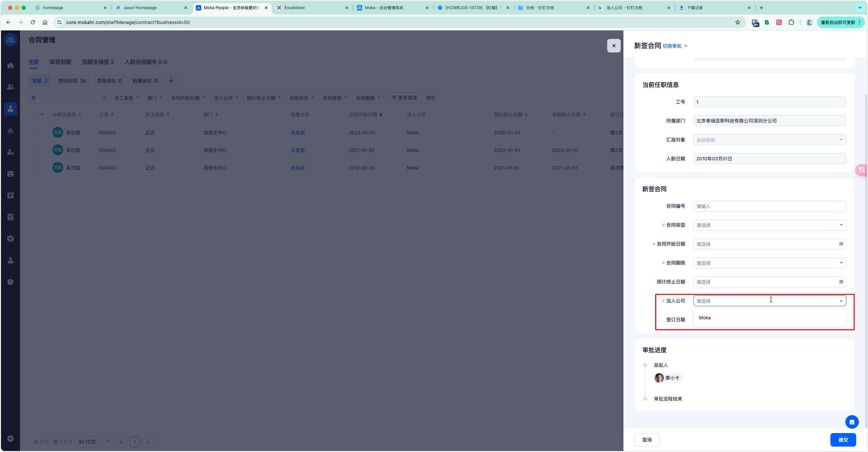The width and height of the screenshot is (868, 452).
Task: Open the 30 行/页 page size dropdown
Action: click(94, 442)
